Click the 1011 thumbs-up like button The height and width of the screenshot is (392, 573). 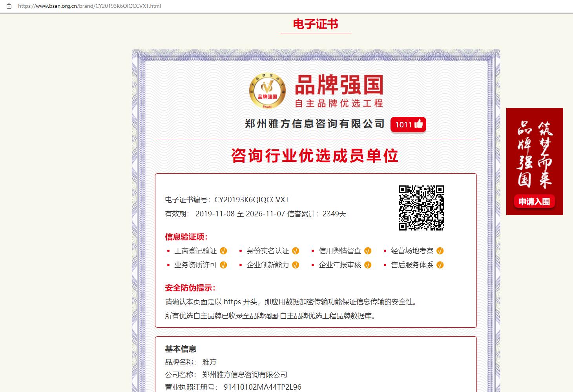tap(408, 125)
